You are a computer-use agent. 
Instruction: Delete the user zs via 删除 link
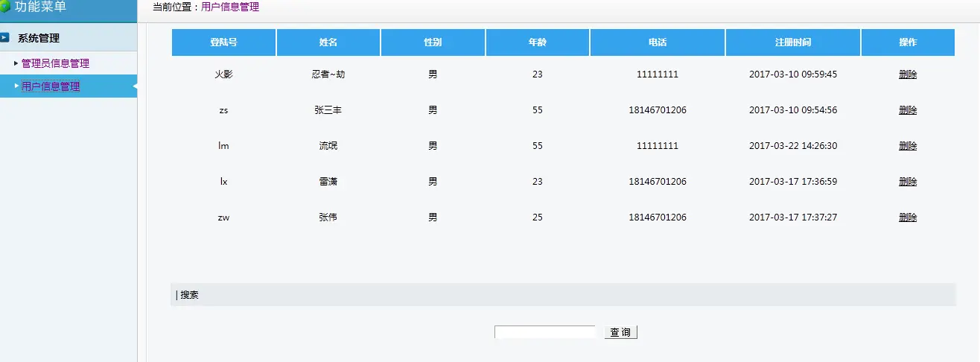click(908, 110)
